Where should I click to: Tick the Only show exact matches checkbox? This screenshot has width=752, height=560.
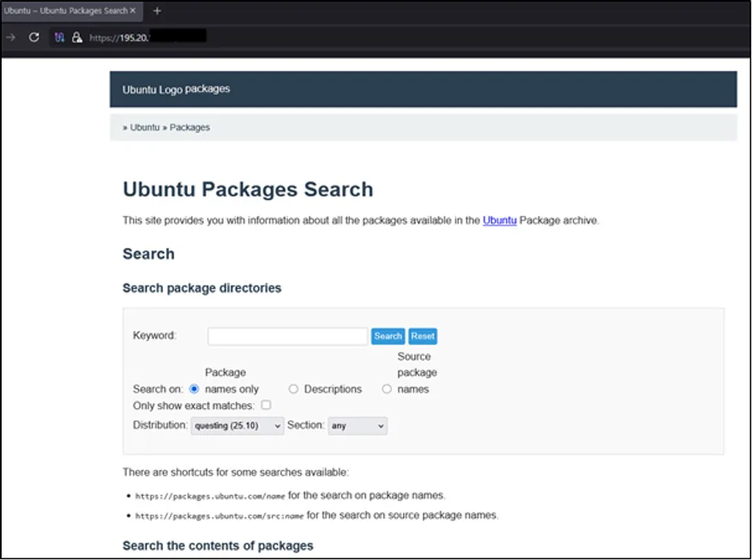coord(266,405)
